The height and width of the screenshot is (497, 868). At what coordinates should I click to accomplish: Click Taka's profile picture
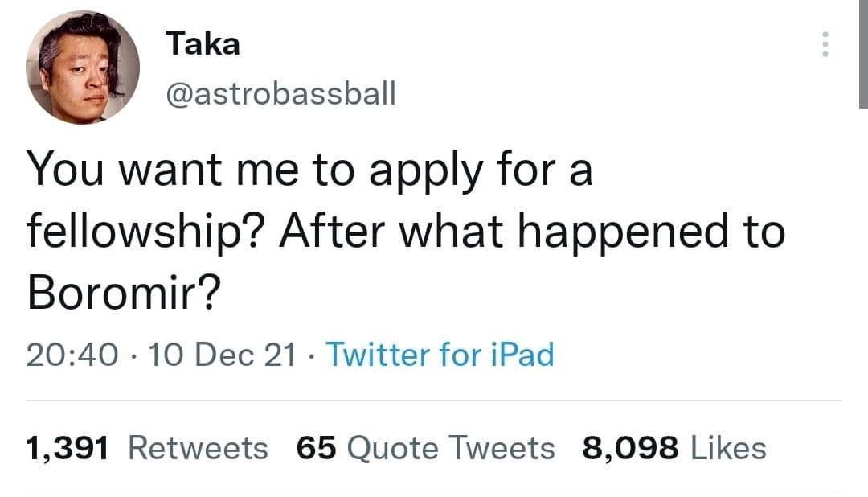(x=83, y=68)
